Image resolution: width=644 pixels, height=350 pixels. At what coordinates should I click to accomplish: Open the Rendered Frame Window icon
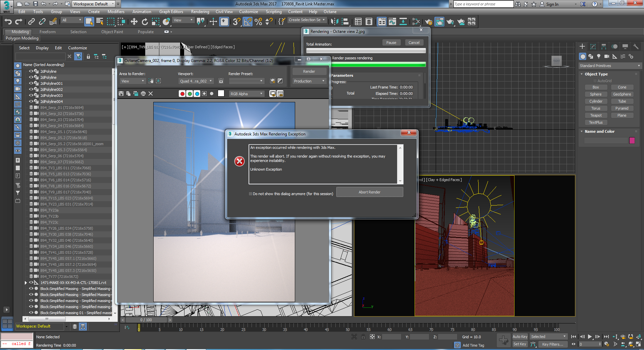coord(439,22)
